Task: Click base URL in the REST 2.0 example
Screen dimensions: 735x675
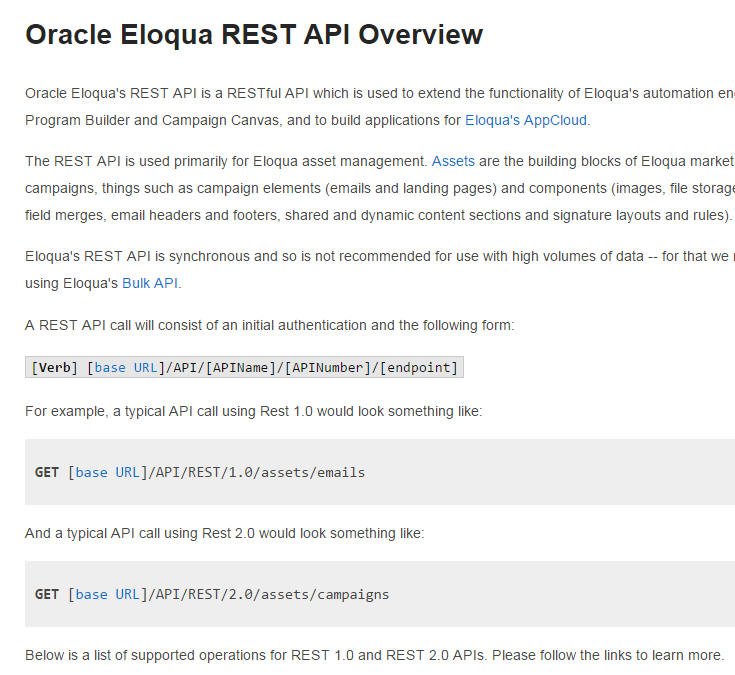Action: (108, 594)
